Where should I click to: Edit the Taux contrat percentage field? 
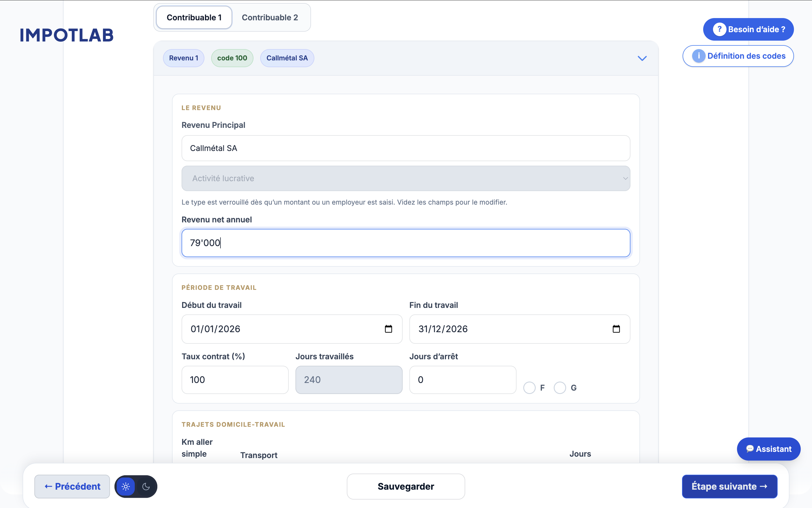[235, 380]
